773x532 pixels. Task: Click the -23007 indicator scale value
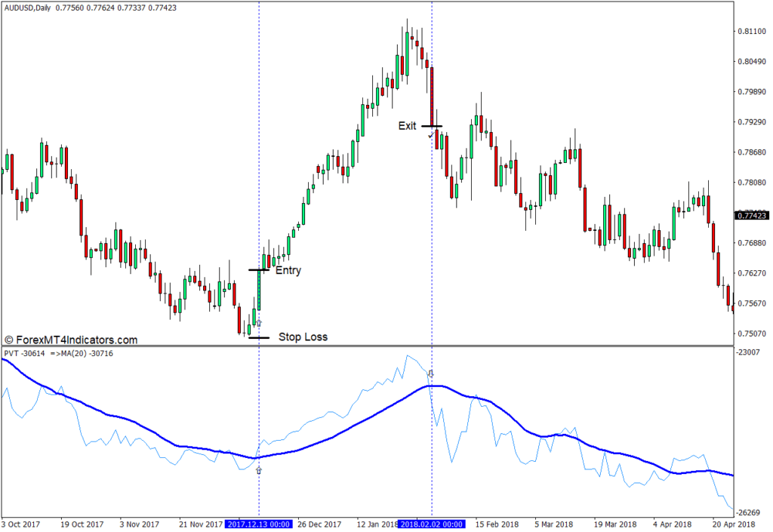750,352
